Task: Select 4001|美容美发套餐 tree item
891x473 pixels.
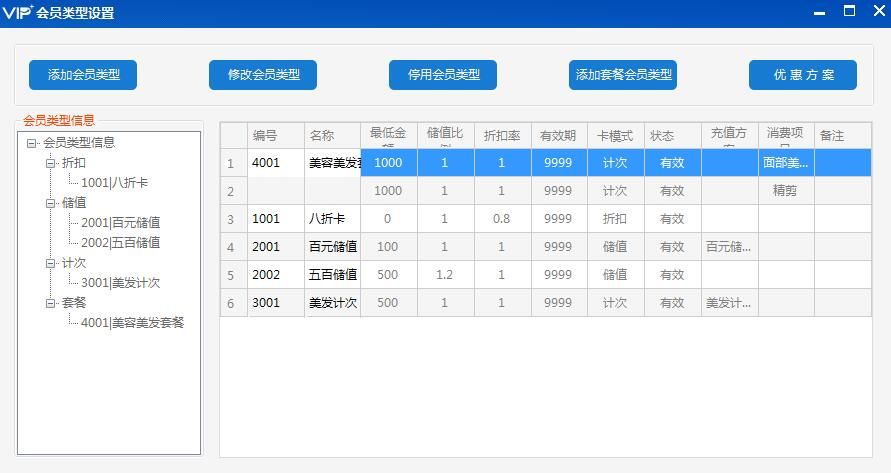Action: tap(132, 323)
